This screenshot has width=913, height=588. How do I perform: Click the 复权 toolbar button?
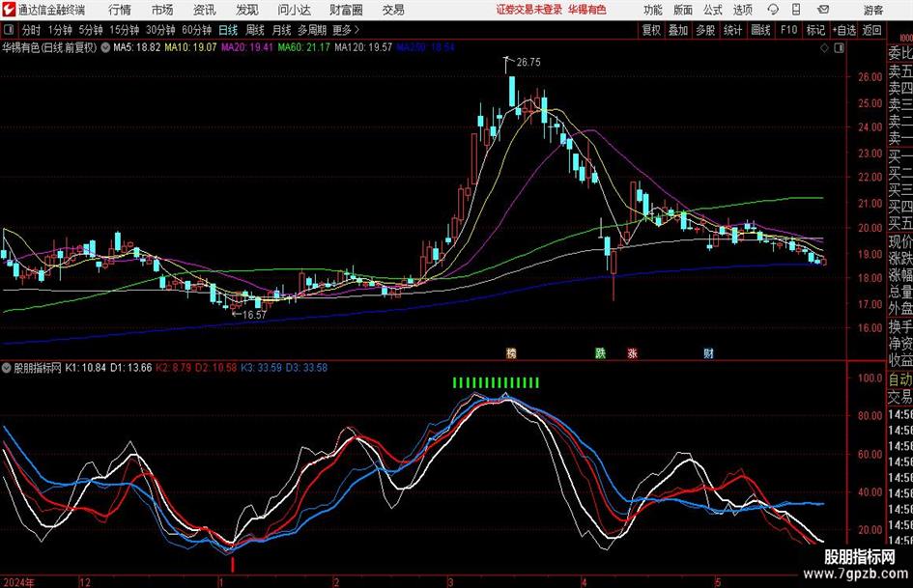click(651, 30)
